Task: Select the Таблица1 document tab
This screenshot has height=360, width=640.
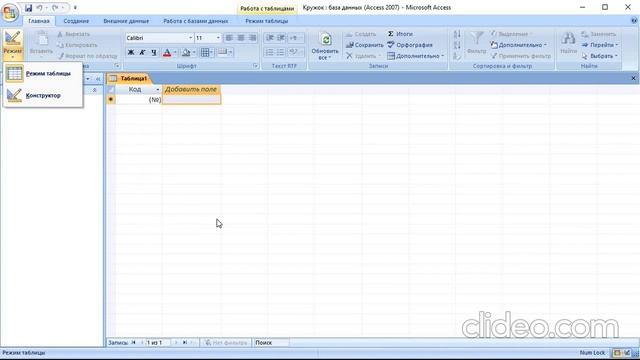Action: point(129,78)
